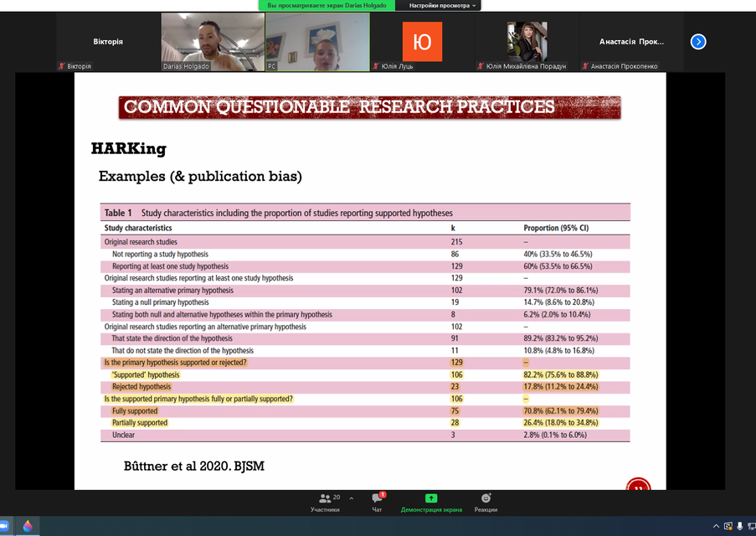
Task: Open the Chat (Чат) panel
Action: [377, 502]
